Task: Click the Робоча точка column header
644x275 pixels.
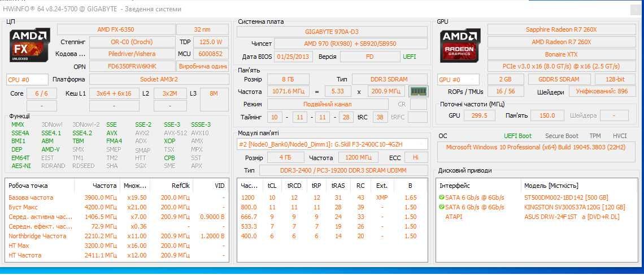Action: (40, 186)
